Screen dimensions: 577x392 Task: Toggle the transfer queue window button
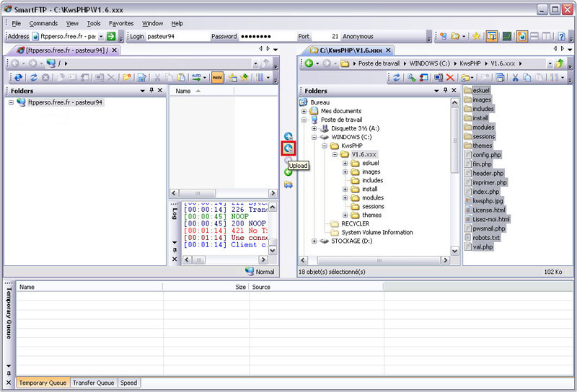(492, 37)
